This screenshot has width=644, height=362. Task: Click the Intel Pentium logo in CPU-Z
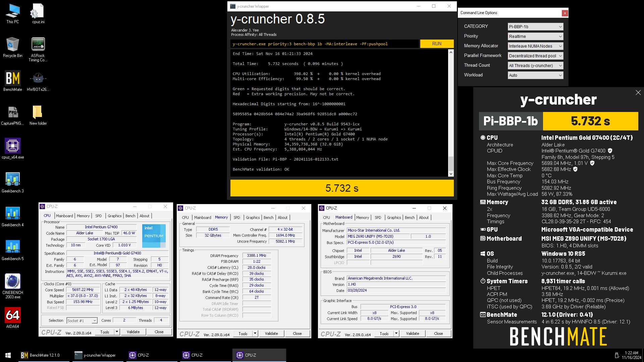[x=154, y=236]
